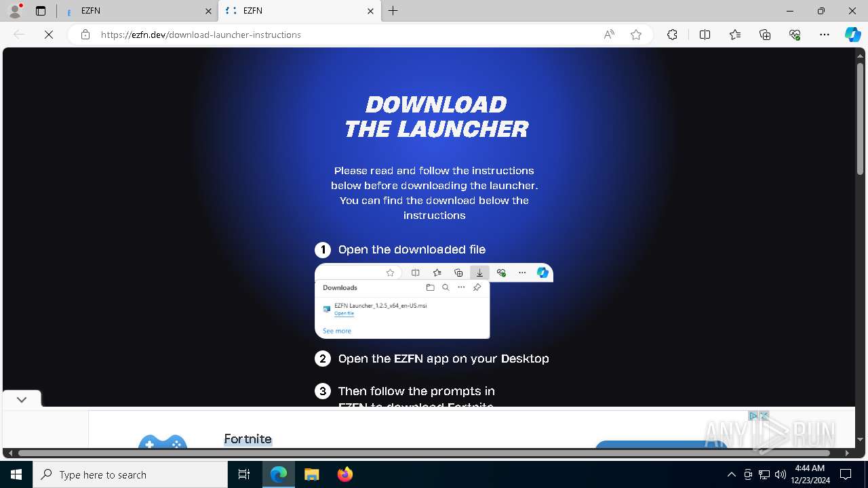
Task: Click 'Open the EZFN app on your Desktop' text
Action: tap(443, 359)
